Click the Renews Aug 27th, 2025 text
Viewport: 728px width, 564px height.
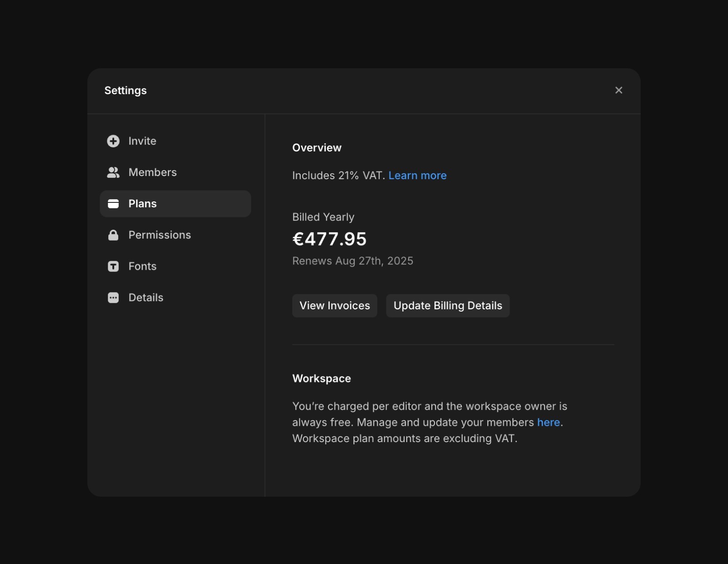[353, 261]
